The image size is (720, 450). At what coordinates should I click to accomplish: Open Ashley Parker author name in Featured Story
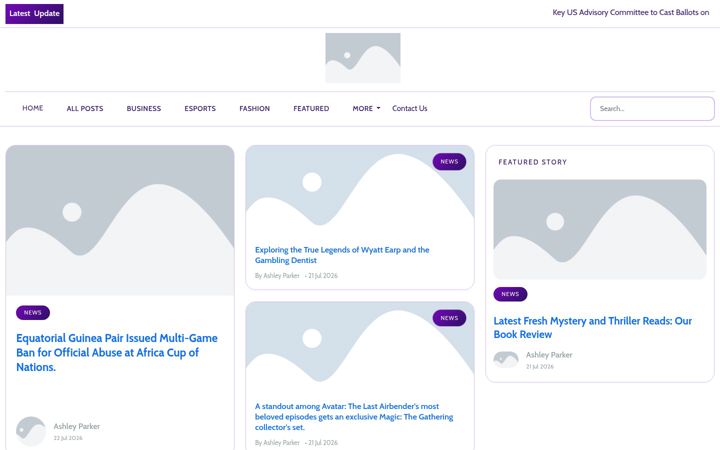point(549,355)
